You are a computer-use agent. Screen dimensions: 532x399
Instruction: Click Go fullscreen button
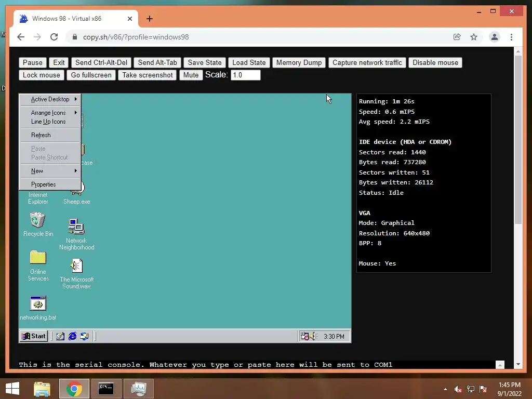91,75
